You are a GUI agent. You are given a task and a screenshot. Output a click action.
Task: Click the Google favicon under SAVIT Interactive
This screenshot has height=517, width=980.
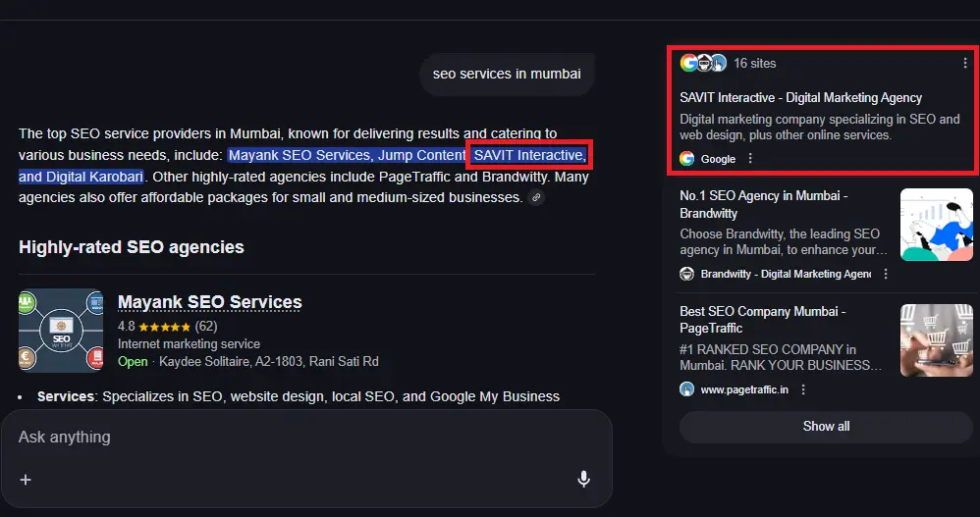(686, 159)
